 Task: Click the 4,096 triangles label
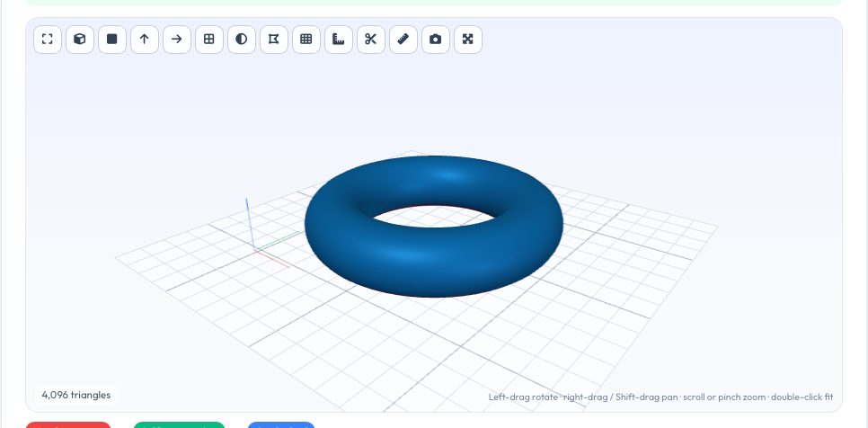coord(76,395)
